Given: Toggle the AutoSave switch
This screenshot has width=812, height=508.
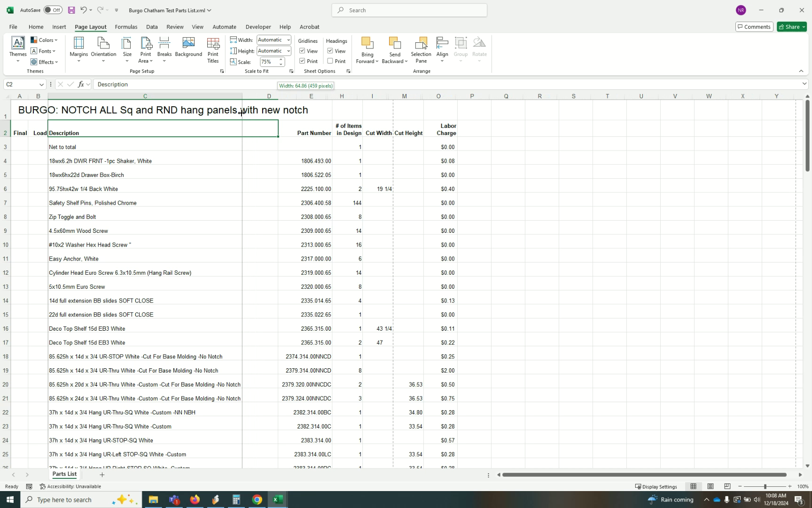Looking at the screenshot, I should [53, 10].
